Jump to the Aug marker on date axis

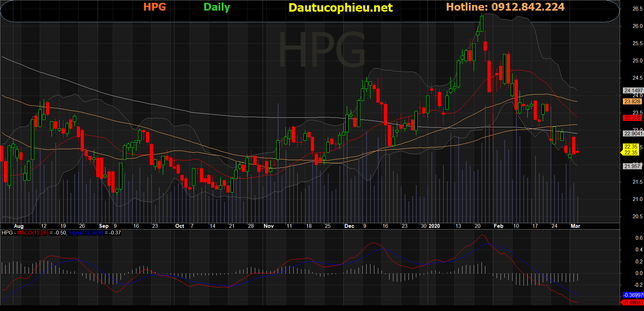click(19, 226)
